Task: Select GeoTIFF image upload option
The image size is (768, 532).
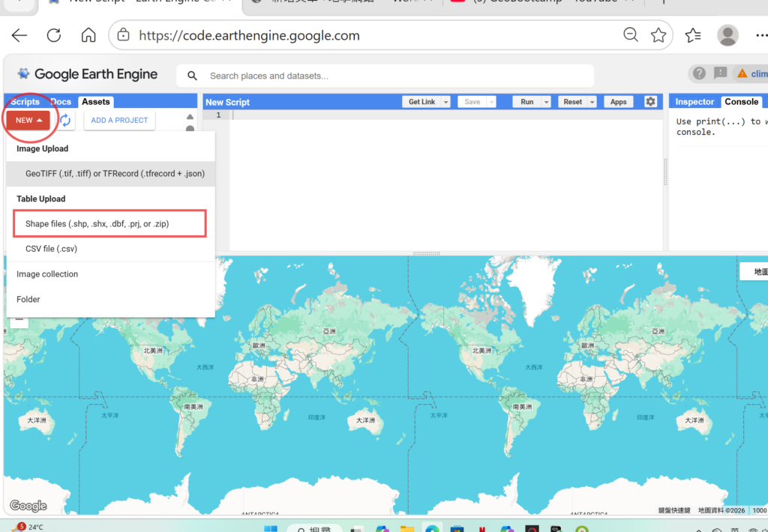Action: coord(115,173)
